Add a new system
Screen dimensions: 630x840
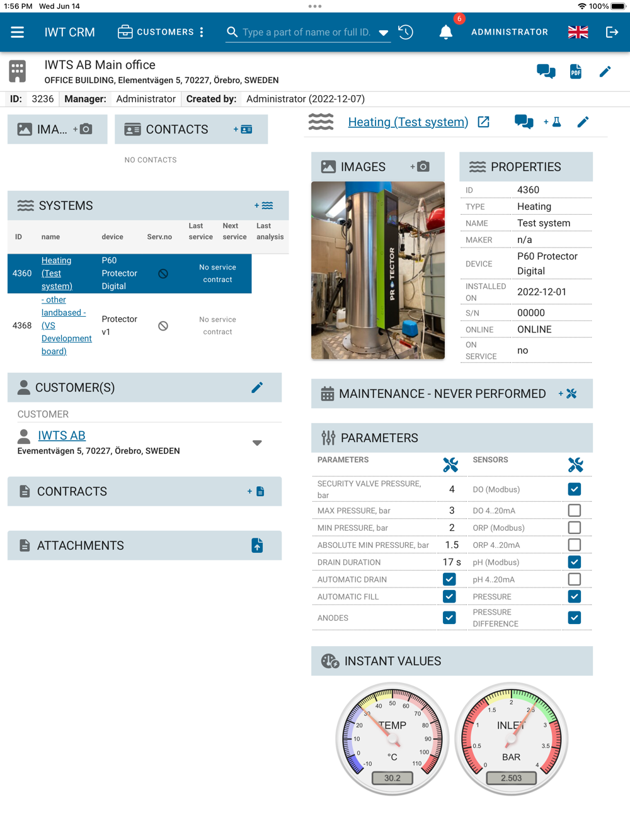[x=264, y=205]
